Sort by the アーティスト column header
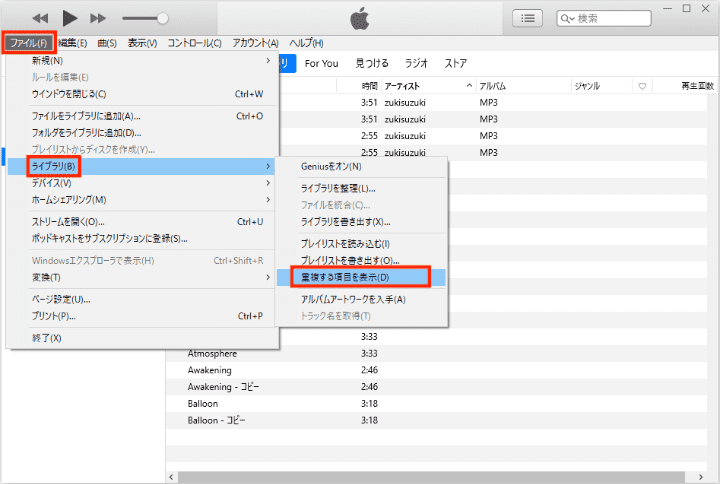 [x=428, y=86]
